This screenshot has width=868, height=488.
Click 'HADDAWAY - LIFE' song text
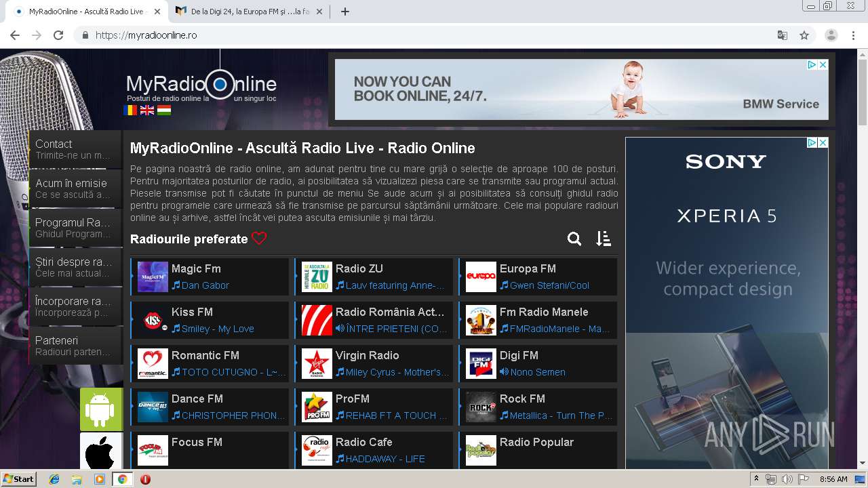(x=385, y=459)
